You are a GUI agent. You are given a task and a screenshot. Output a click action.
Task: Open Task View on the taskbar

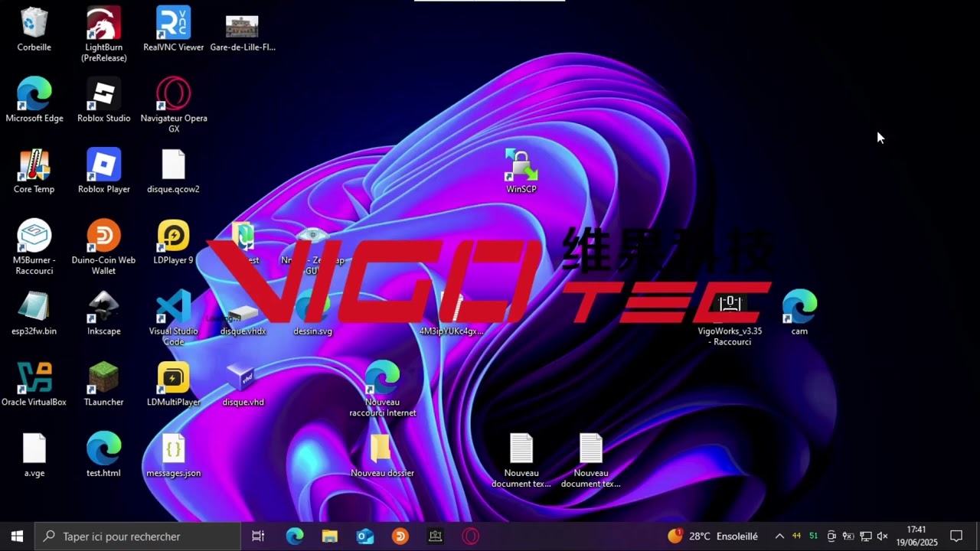pos(258,536)
